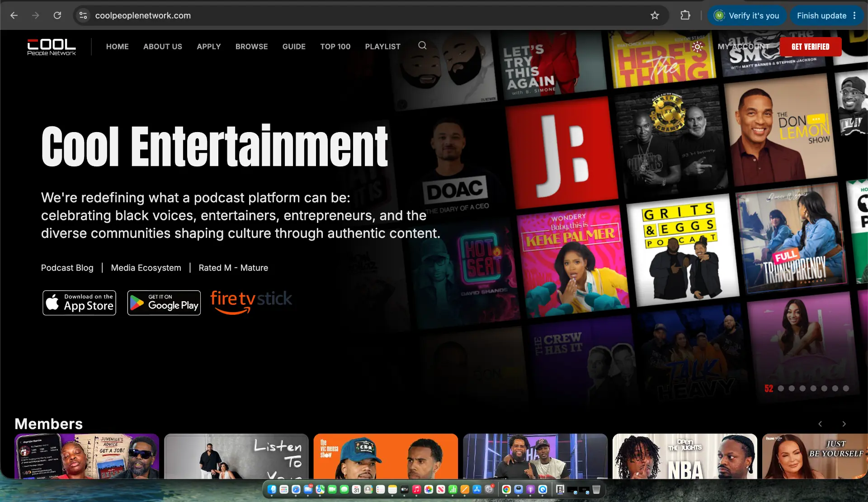868x502 pixels.
Task: Reload the page with refresh icon
Action: [x=57, y=15]
